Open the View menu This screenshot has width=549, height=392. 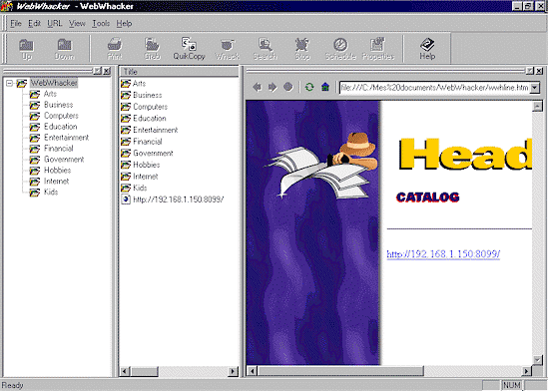point(77,24)
